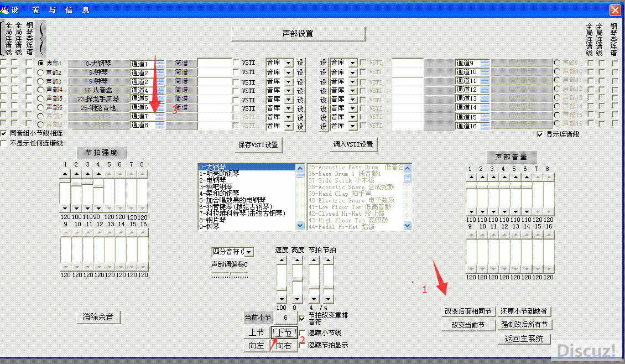This screenshot has width=625, height=364.
Task: Enable the 隐藏小节线 checkbox
Action: pos(302,333)
